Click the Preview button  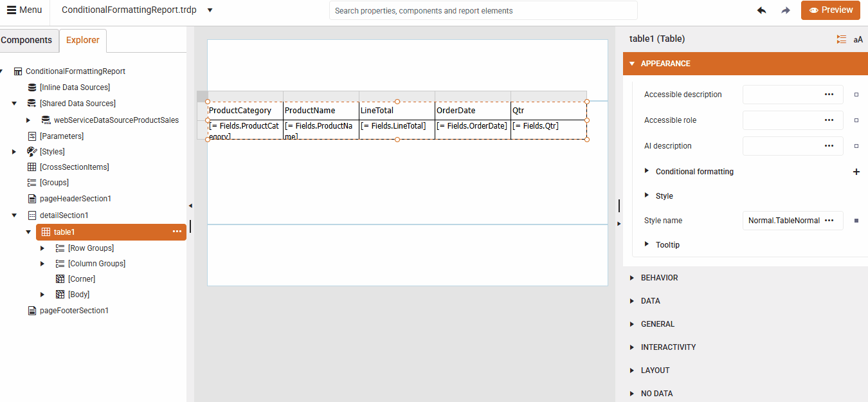click(830, 10)
